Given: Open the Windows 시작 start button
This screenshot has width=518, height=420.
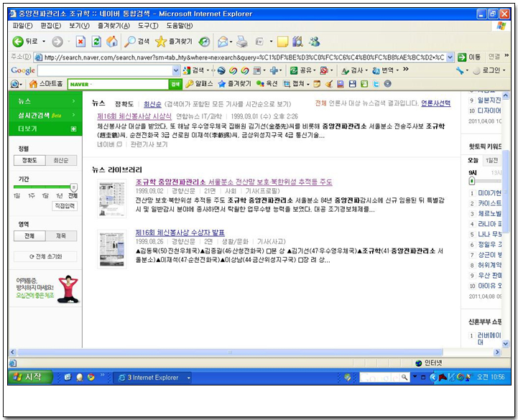Looking at the screenshot, I should point(30,377).
